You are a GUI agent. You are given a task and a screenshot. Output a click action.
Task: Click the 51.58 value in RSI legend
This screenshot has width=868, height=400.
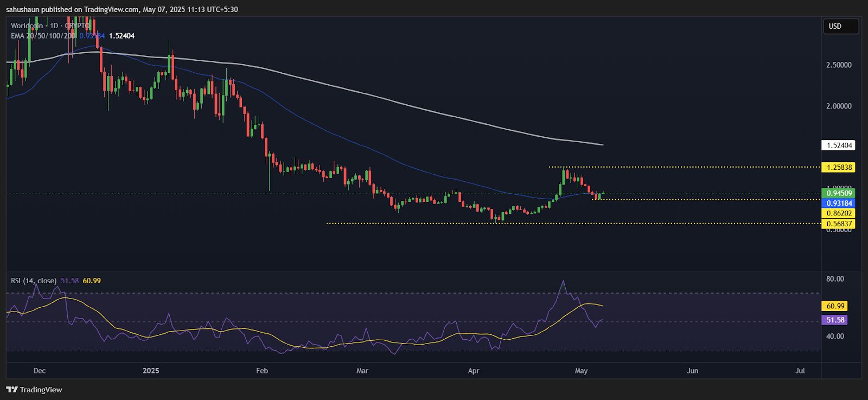pos(70,281)
